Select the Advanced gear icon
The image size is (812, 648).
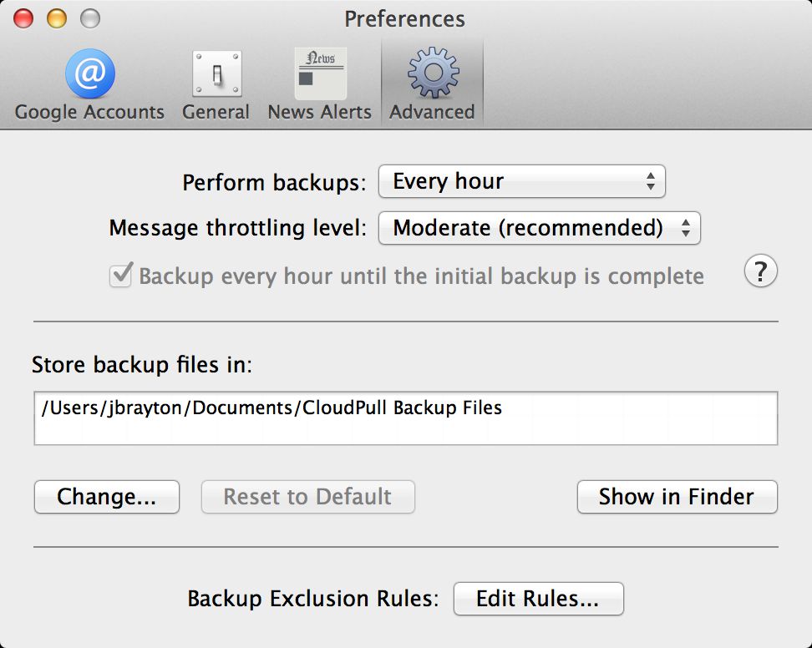[x=433, y=73]
